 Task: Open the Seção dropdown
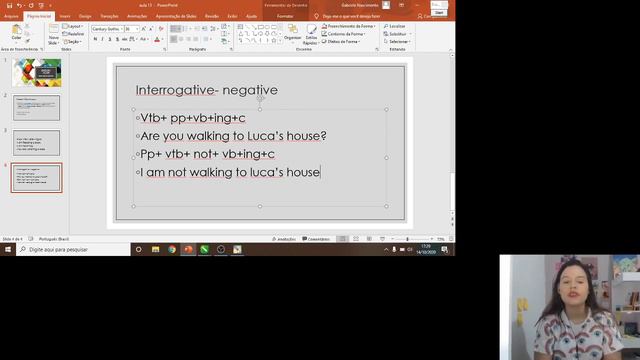73,42
